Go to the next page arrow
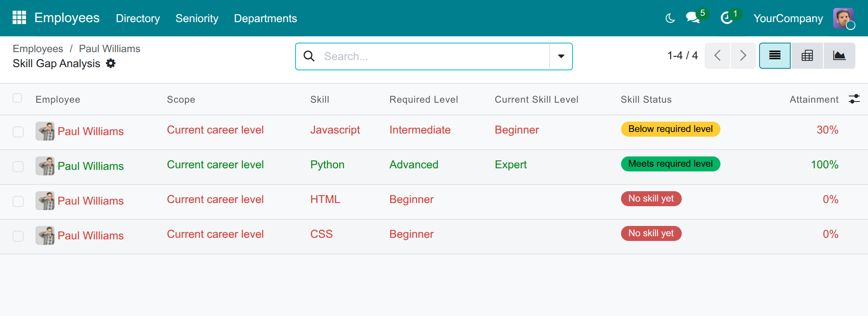 [x=743, y=56]
